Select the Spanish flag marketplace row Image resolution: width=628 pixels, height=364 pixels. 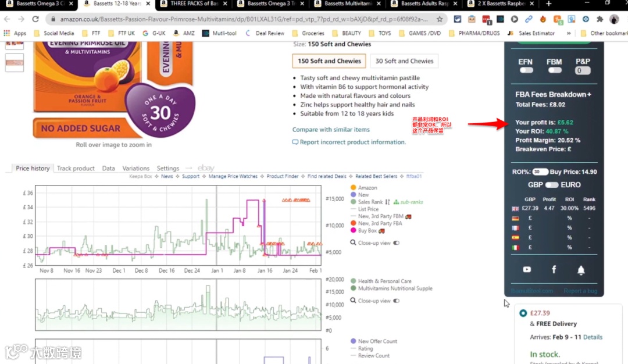(554, 237)
